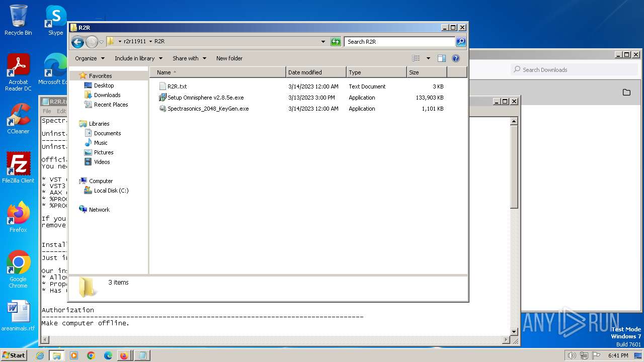Select Network in the navigation pane
Screen dimensions: 644x362
coord(99,210)
